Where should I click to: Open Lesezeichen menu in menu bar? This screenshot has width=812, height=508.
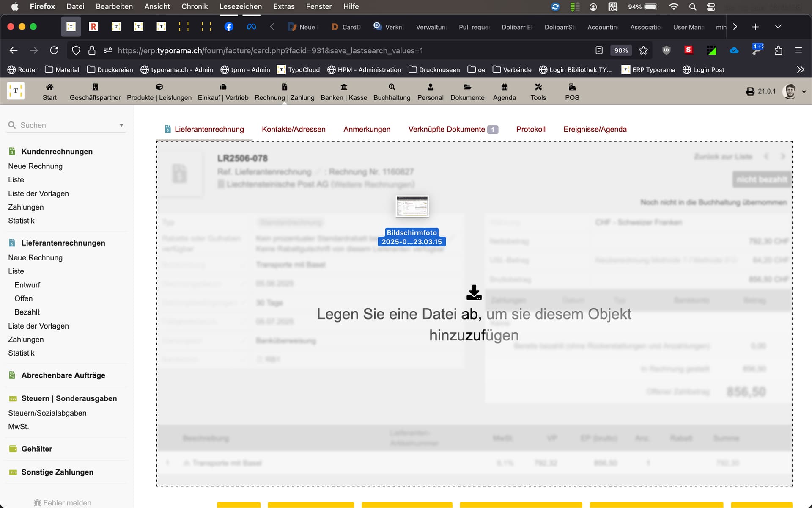tap(240, 6)
